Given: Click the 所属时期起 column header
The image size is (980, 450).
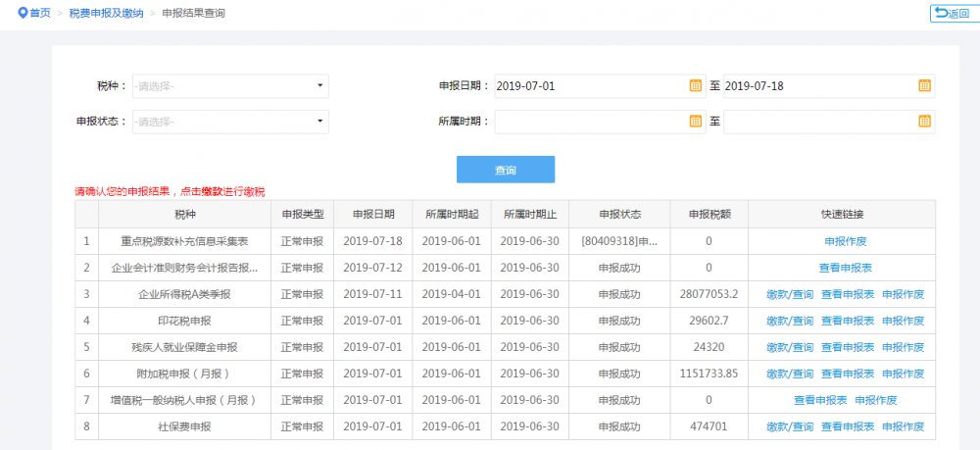Looking at the screenshot, I should click(x=452, y=215).
